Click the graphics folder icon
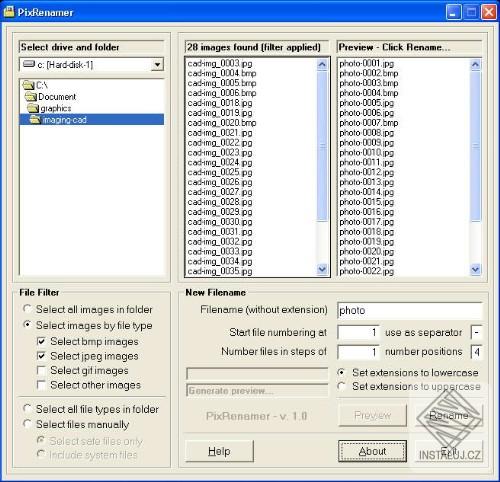The height and width of the screenshot is (482, 500). (33, 108)
